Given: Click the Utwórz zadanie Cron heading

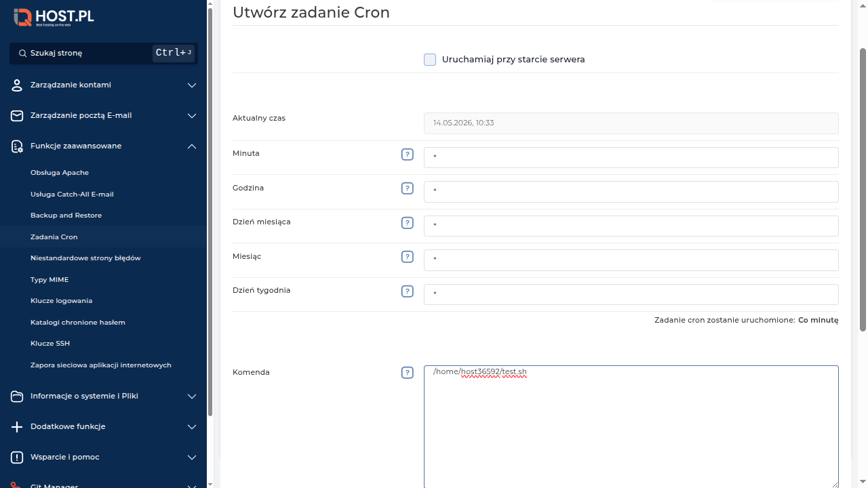Looking at the screenshot, I should pos(311,12).
